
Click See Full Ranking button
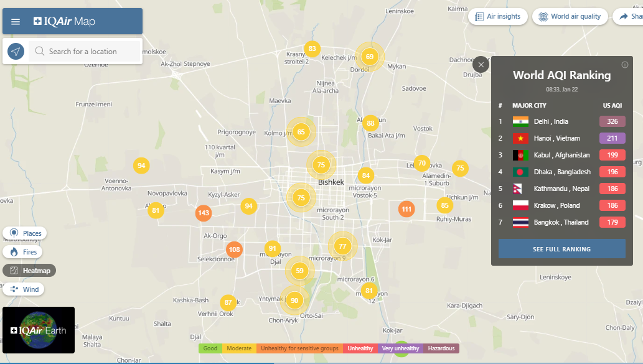[561, 249]
